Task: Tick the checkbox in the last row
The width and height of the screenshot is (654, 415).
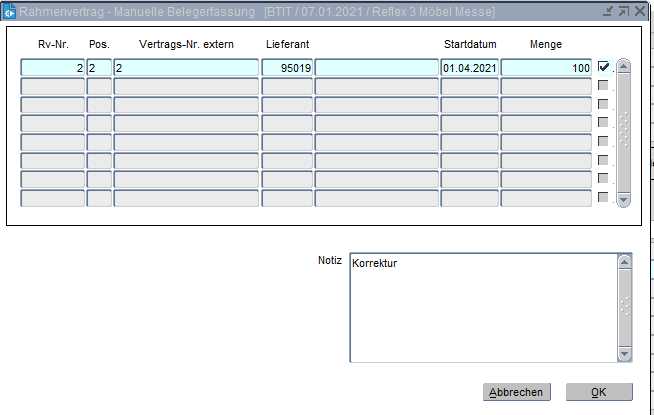Action: [603, 198]
